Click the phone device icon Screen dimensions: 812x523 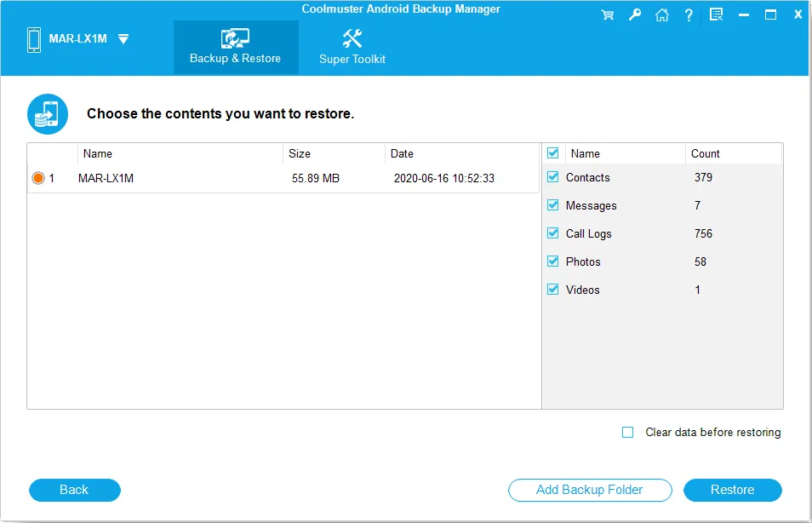coord(34,40)
